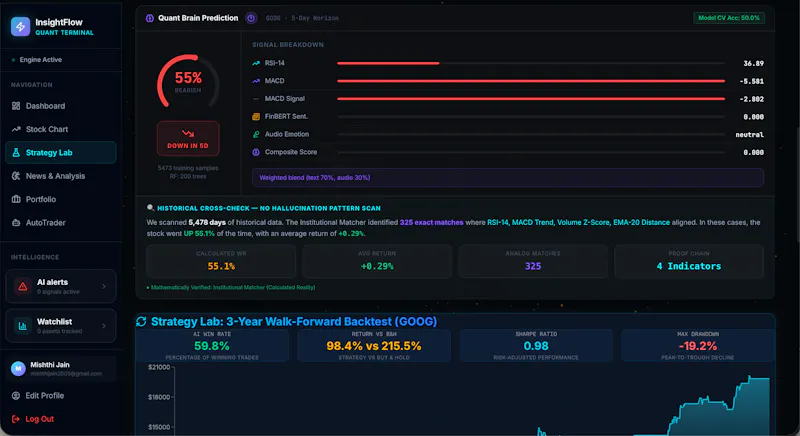This screenshot has height=436, width=800.
Task: Click the InsightFlow lightning bolt logo
Action: pos(20,27)
